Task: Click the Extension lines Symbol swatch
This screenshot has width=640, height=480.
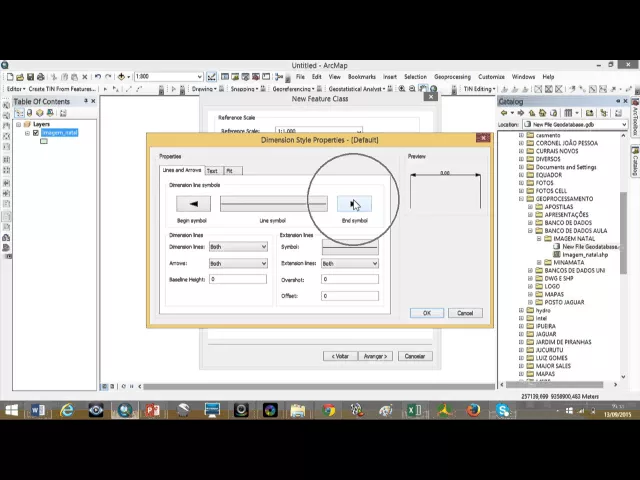Action: point(350,247)
